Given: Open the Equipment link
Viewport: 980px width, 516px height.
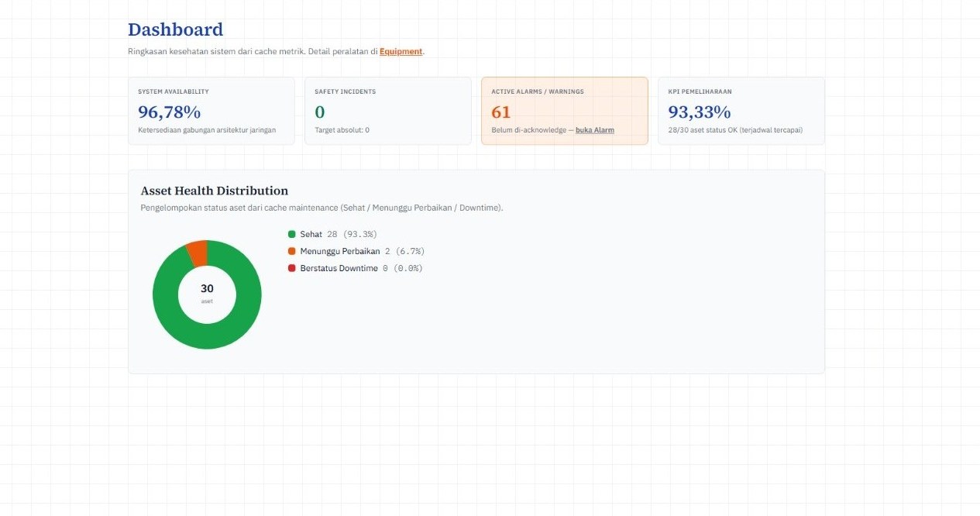Looking at the screenshot, I should tap(401, 52).
